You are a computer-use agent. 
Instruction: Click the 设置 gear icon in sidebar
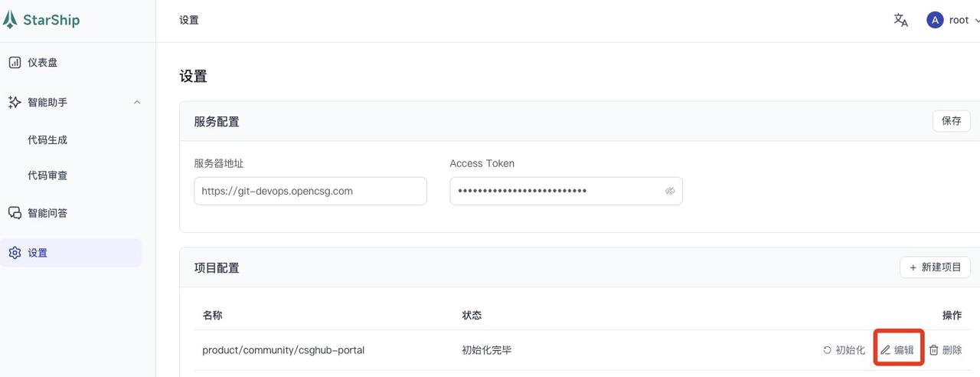15,253
